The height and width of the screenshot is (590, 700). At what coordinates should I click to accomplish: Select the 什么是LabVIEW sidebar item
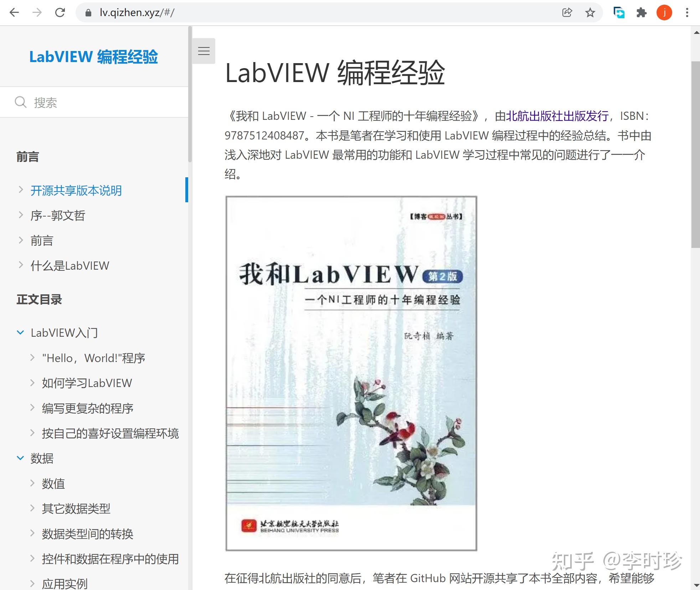coord(70,265)
